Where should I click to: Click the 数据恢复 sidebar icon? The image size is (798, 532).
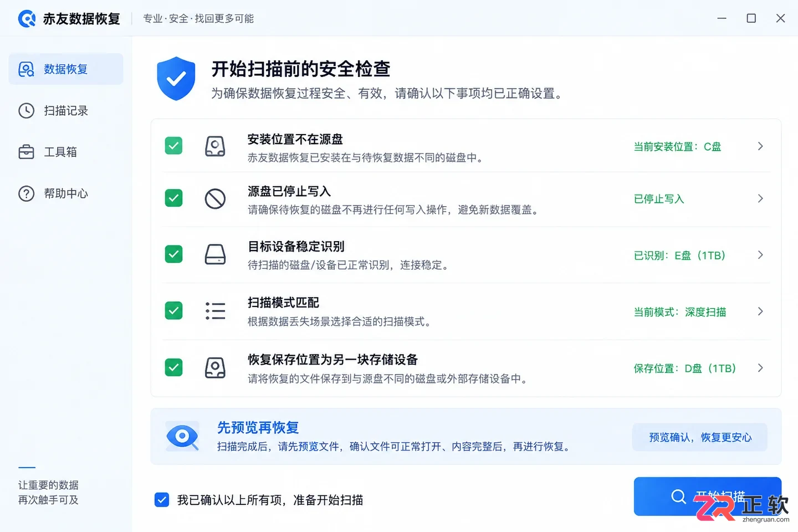[x=26, y=69]
